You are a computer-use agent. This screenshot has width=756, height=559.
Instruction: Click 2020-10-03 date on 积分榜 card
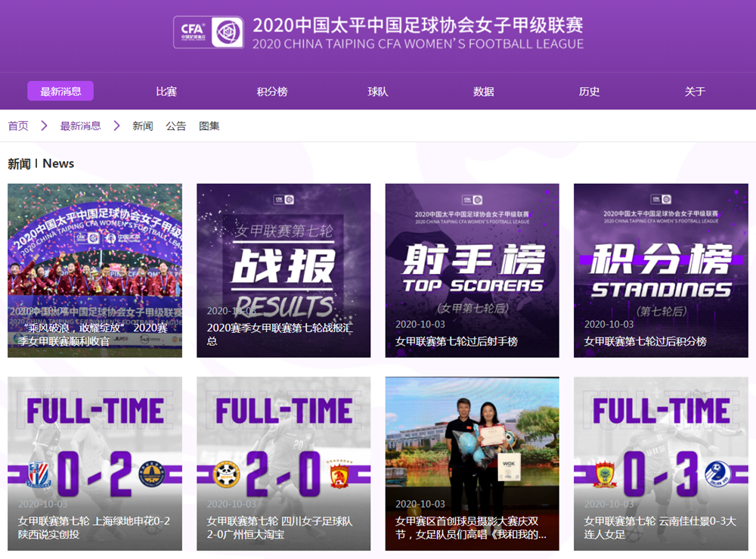tap(609, 324)
